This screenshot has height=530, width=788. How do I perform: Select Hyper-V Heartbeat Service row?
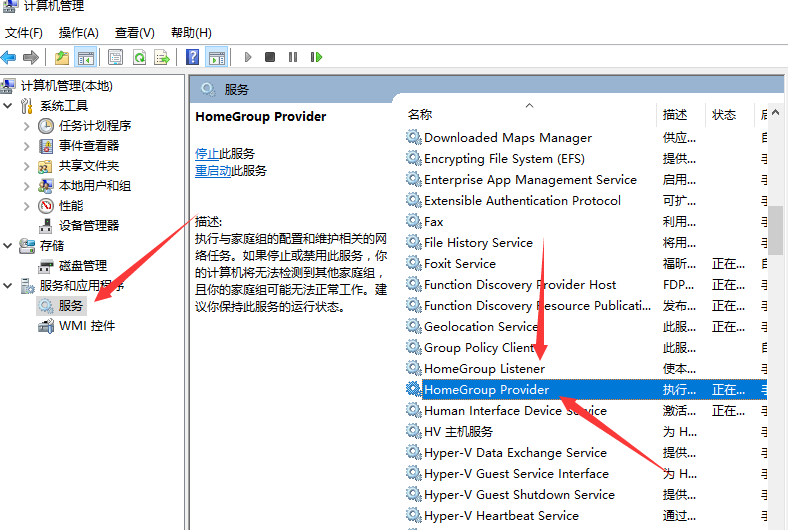coord(585,516)
